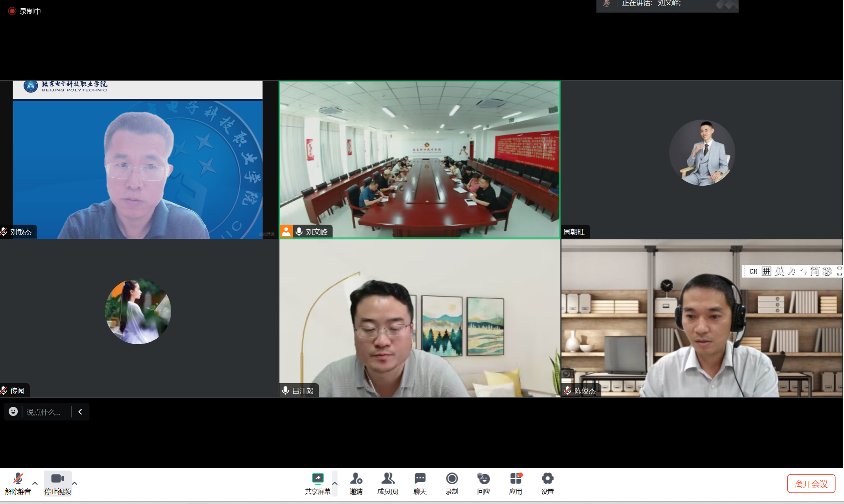This screenshot has width=844, height=504.
Task: Click the 录制中 recording indicator
Action: click(x=24, y=11)
